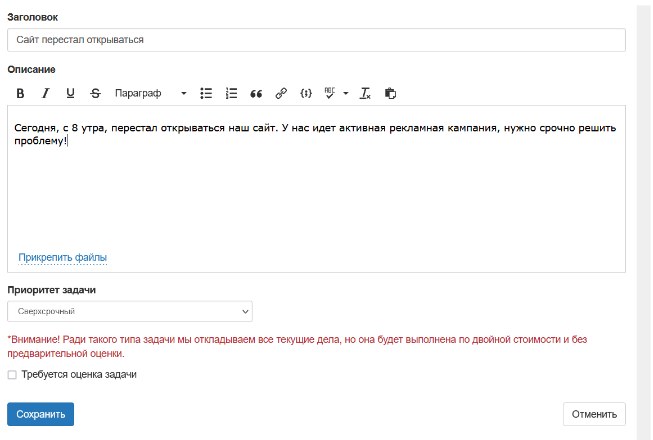Open the Приоритет задачи dropdown
Image resolution: width=653 pixels, height=440 pixels.
[x=129, y=311]
